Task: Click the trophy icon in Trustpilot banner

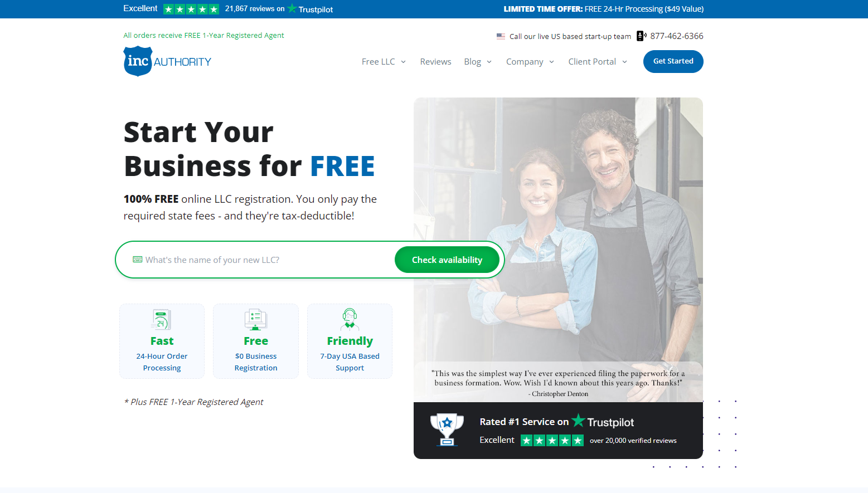Action: tap(447, 429)
